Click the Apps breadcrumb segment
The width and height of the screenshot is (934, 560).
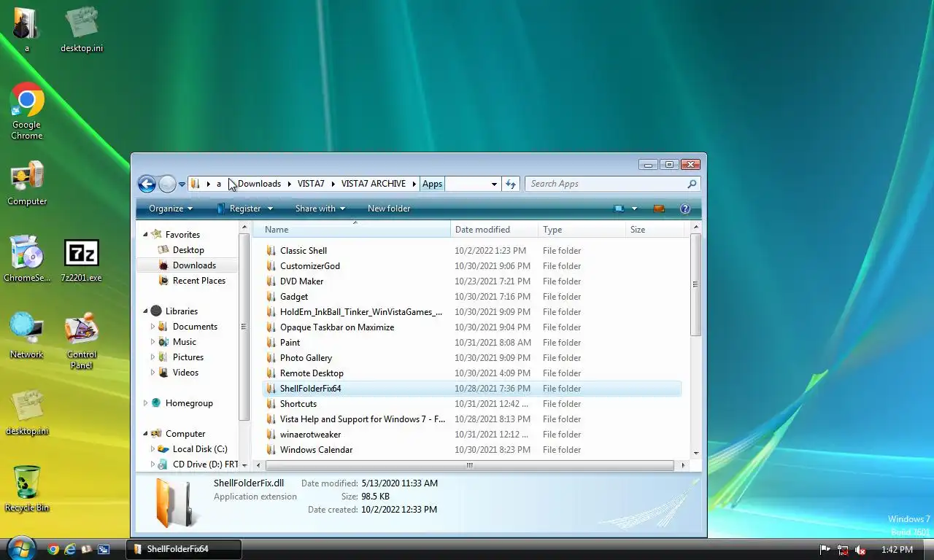(432, 184)
